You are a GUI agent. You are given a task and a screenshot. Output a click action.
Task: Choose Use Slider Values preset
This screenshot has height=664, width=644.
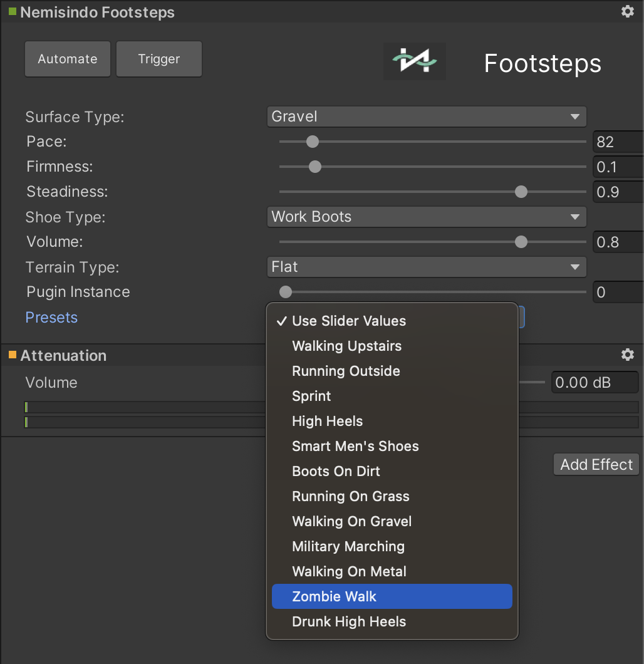click(x=392, y=321)
